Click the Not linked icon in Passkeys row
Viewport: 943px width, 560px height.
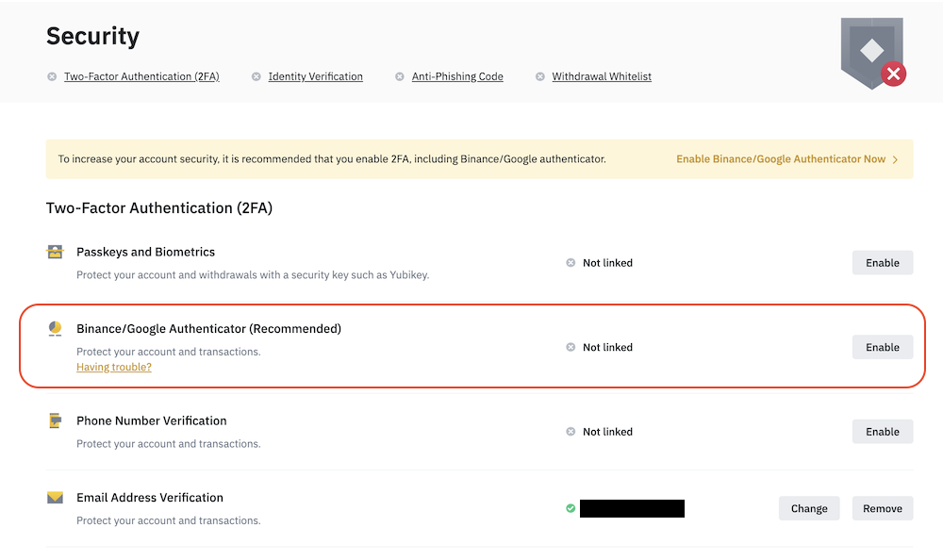[x=571, y=263]
